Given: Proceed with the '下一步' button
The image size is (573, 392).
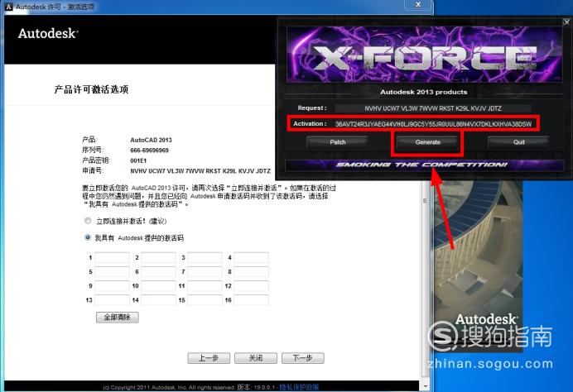Looking at the screenshot, I should pos(303,358).
